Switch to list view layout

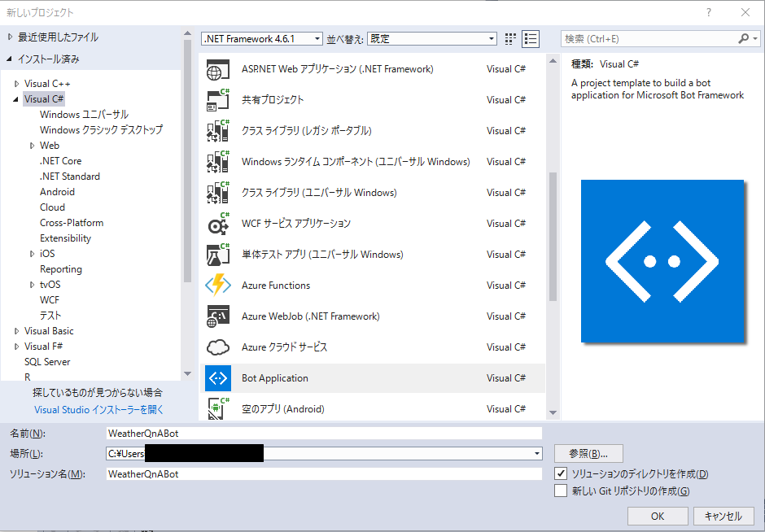point(531,39)
